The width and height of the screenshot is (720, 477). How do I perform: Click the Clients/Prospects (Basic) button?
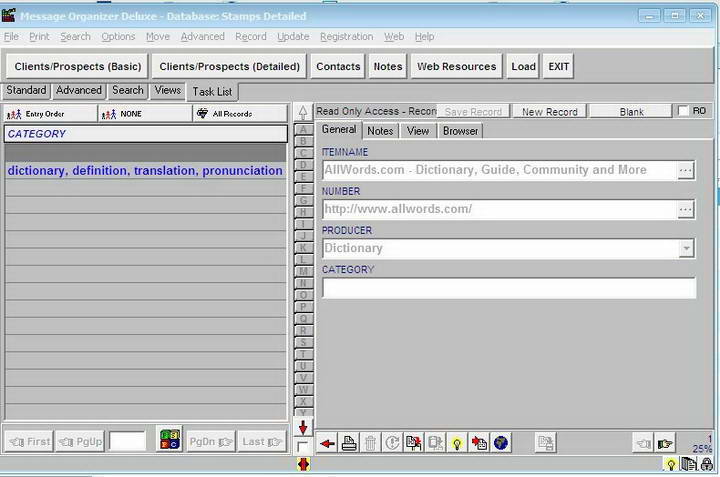[78, 67]
